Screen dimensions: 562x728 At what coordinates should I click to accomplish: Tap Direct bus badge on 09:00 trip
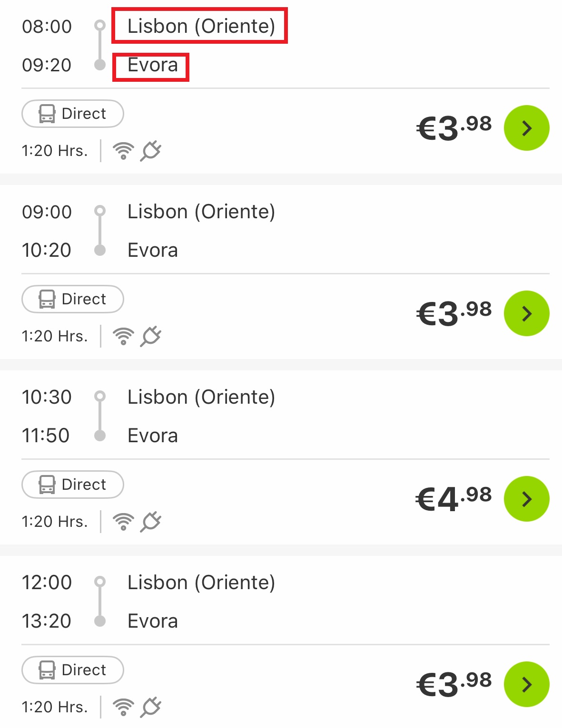coord(73,299)
